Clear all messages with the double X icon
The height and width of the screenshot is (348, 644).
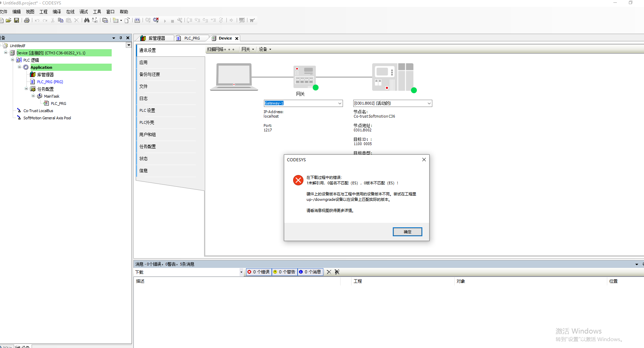(x=337, y=272)
